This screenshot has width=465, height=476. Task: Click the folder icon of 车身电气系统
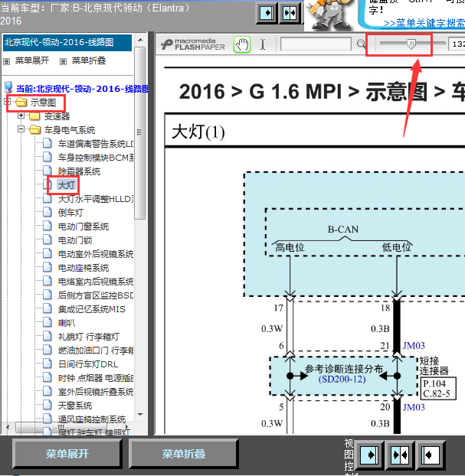pyautogui.click(x=35, y=129)
